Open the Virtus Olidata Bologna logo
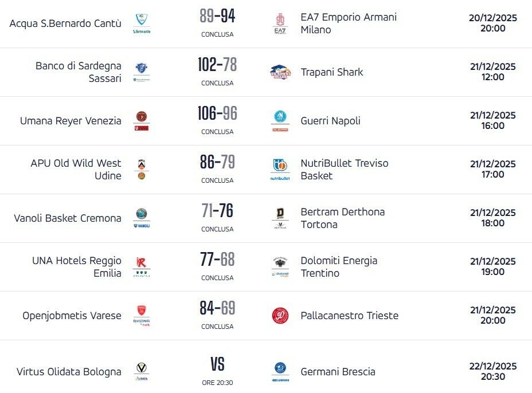This screenshot has width=532, height=393. [x=142, y=372]
